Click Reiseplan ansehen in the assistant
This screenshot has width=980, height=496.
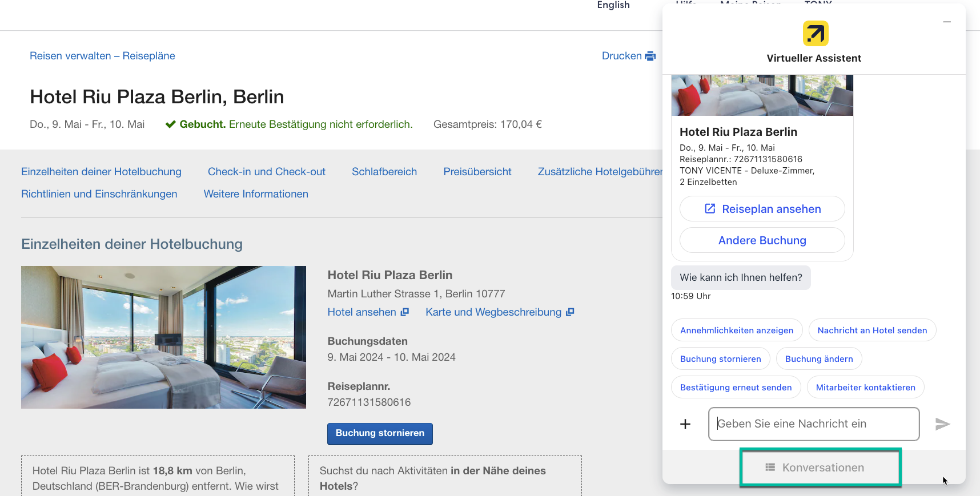pyautogui.click(x=762, y=209)
